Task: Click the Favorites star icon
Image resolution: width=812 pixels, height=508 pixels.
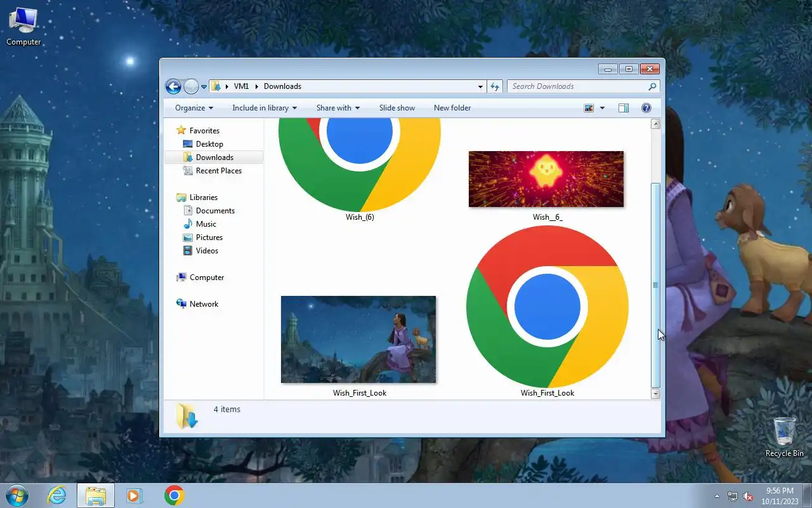Action: pos(181,130)
